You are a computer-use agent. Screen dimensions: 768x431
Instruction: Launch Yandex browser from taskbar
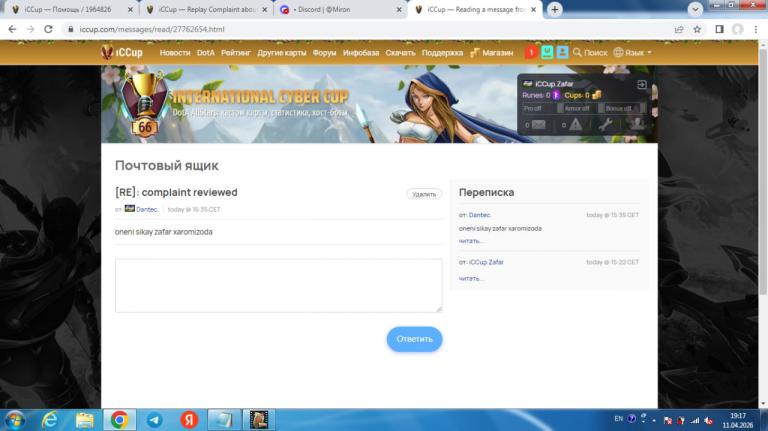[189, 420]
